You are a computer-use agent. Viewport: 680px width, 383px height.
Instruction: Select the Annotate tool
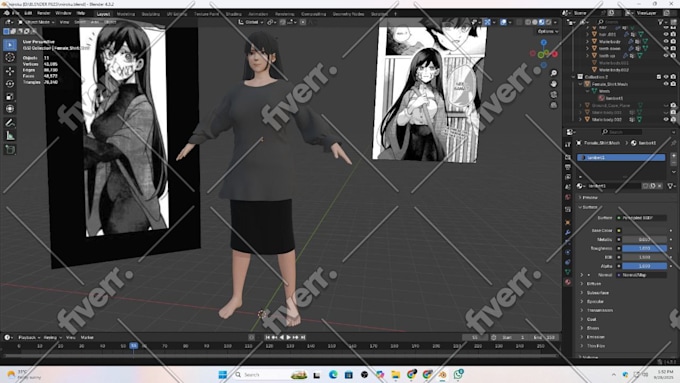[10, 123]
